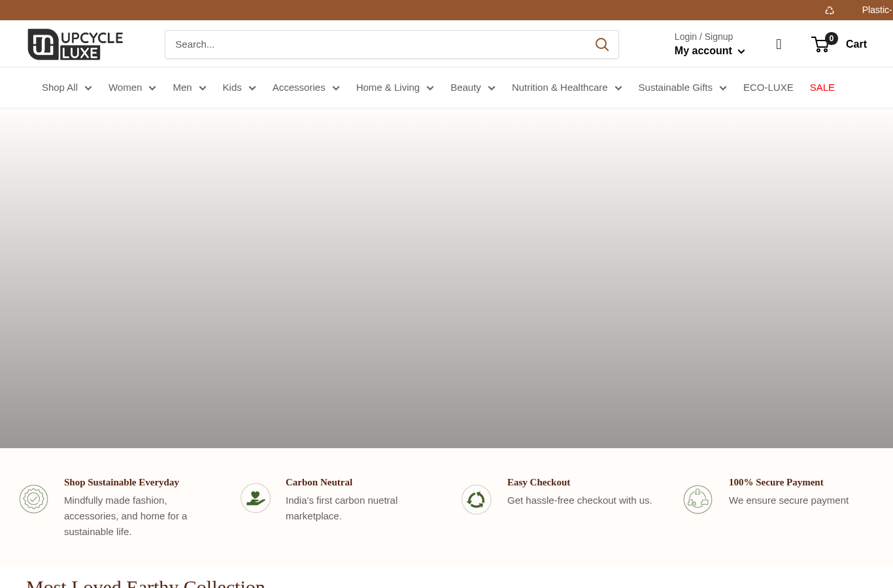Click 'Get hassle-free checkout with us.' text
The height and width of the screenshot is (588, 893).
[580, 500]
